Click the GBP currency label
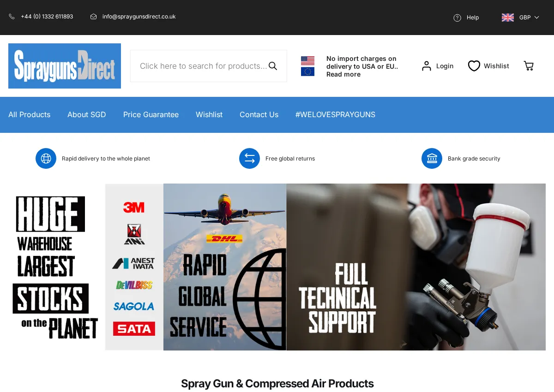Viewport: 554px width, 392px height. (525, 18)
